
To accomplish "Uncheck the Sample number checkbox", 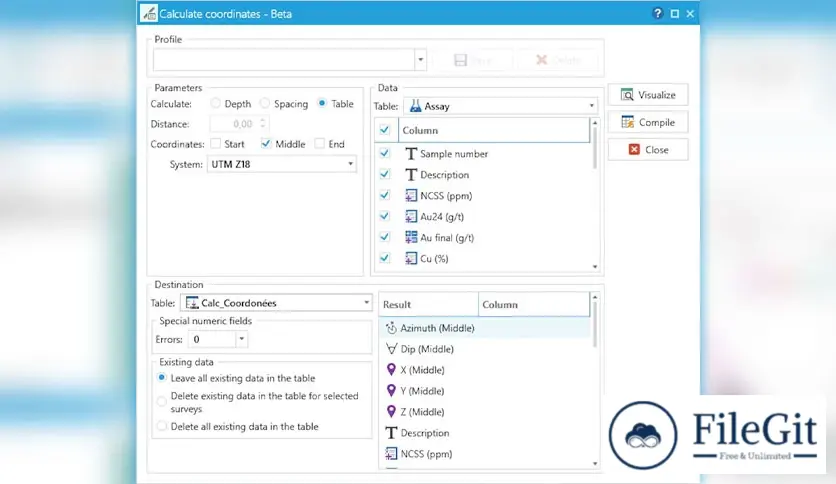I will (384, 154).
